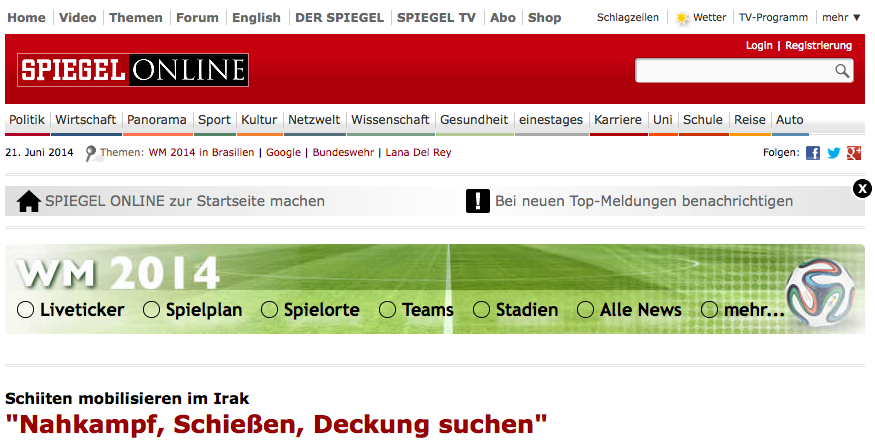Select the Spielplan radio circle

click(151, 309)
